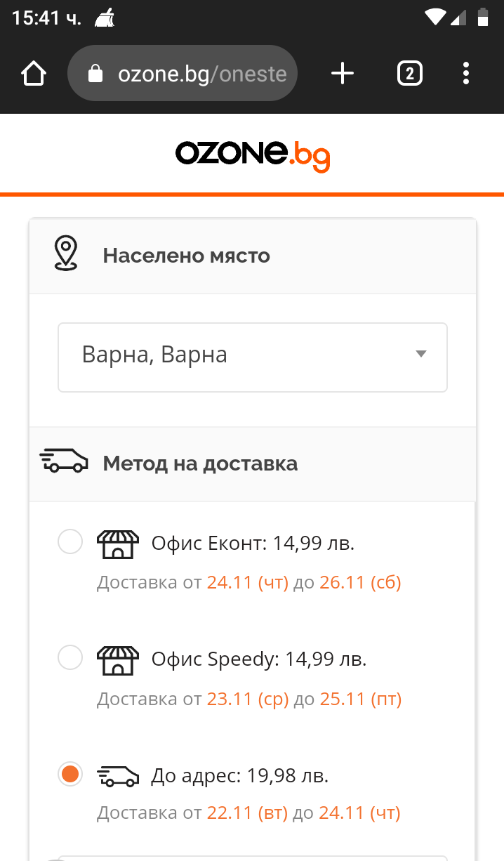This screenshot has height=861, width=504.
Task: Choose the Офис Еконт: 14,99 лв. label
Action: point(253,544)
